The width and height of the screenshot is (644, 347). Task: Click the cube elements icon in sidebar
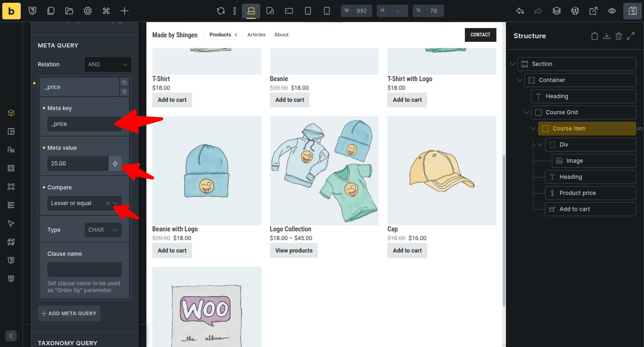[11, 113]
